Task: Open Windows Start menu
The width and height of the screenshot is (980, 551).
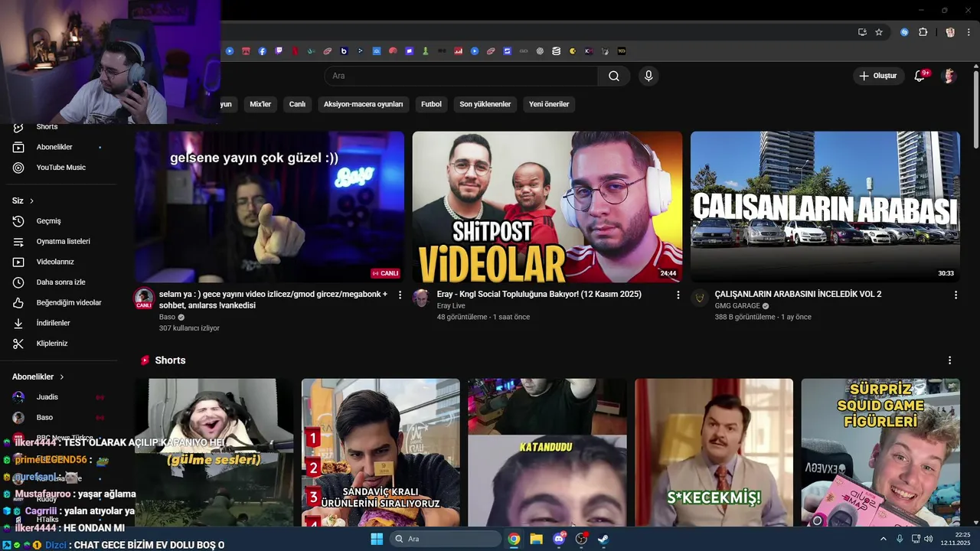Action: click(377, 539)
